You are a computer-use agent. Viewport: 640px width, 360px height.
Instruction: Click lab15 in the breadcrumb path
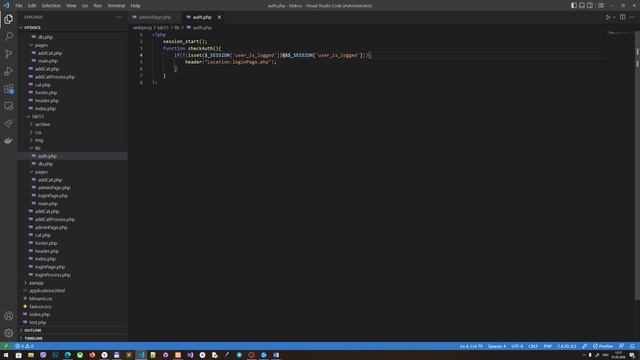(162, 28)
